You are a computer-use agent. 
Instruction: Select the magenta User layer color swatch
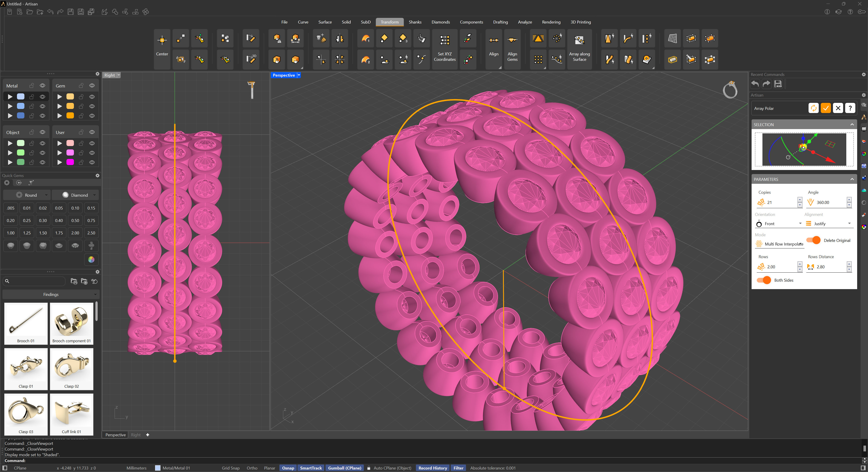pyautogui.click(x=70, y=162)
